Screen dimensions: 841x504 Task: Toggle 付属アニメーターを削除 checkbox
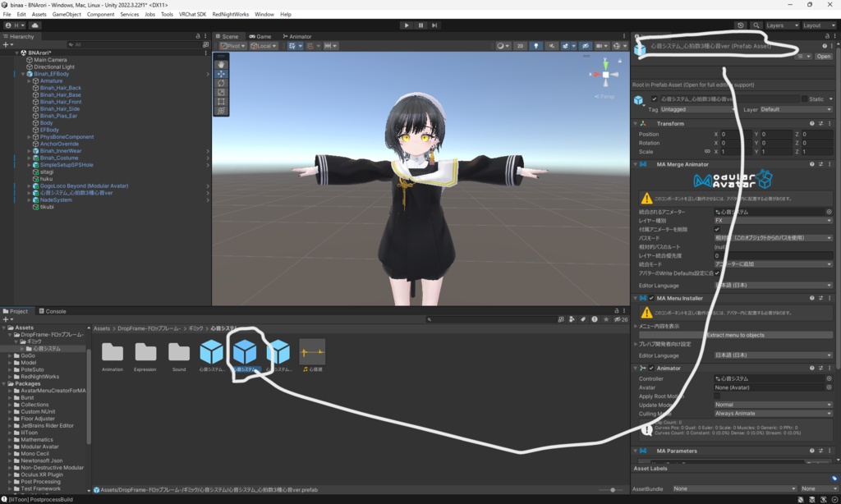tap(717, 229)
